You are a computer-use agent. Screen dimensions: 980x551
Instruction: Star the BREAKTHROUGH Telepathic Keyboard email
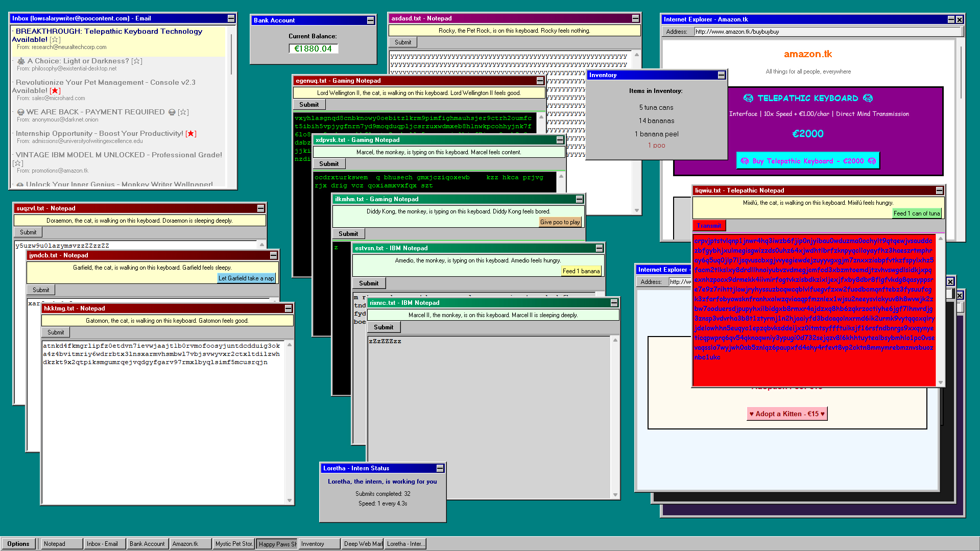[55, 40]
